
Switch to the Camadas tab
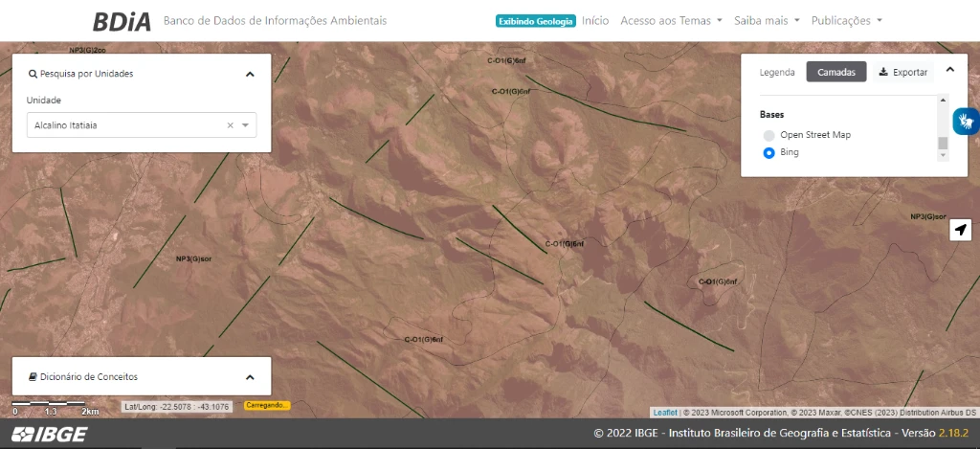coord(836,72)
